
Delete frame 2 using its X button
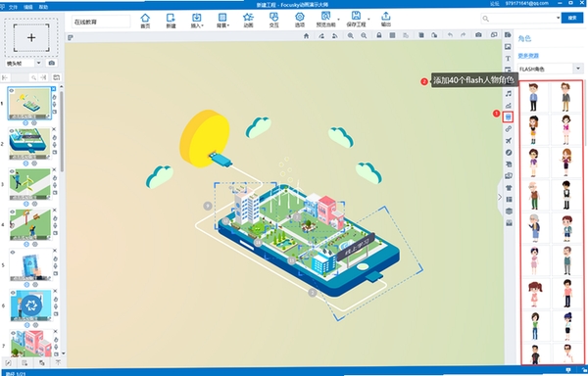54,129
